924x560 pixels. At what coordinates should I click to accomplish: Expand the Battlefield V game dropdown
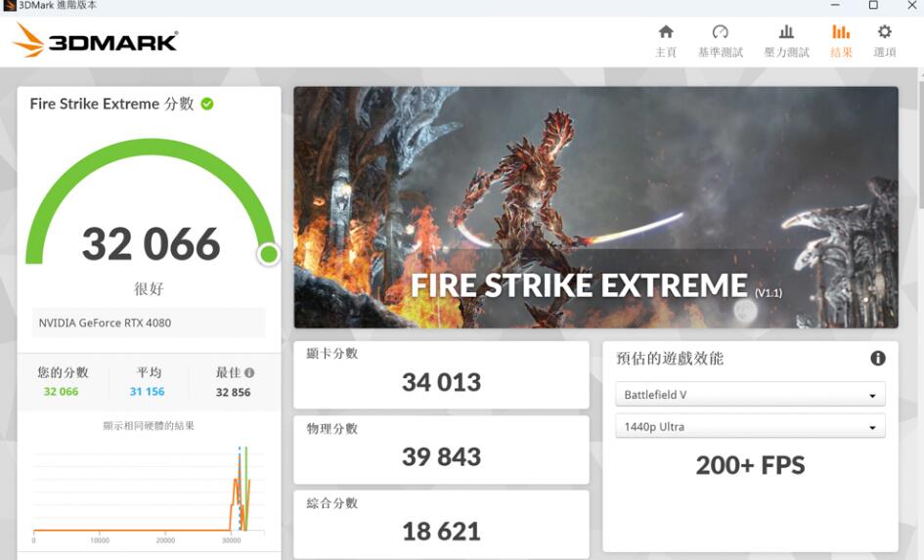coord(750,395)
